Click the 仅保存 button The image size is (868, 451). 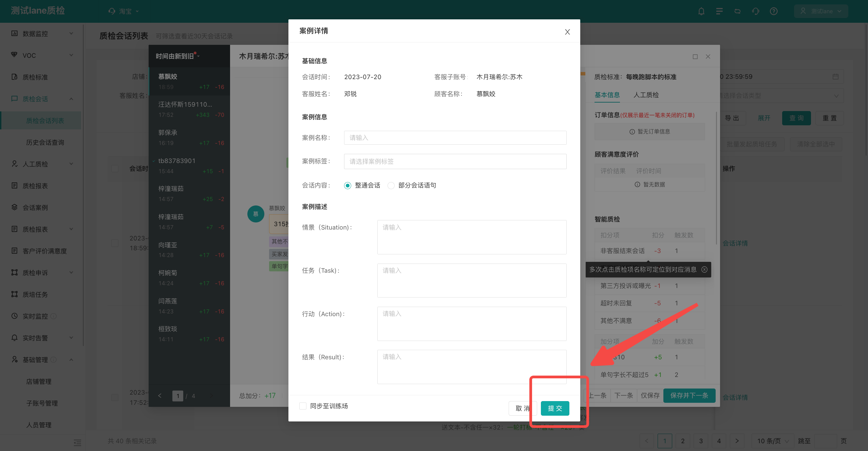(x=650, y=395)
